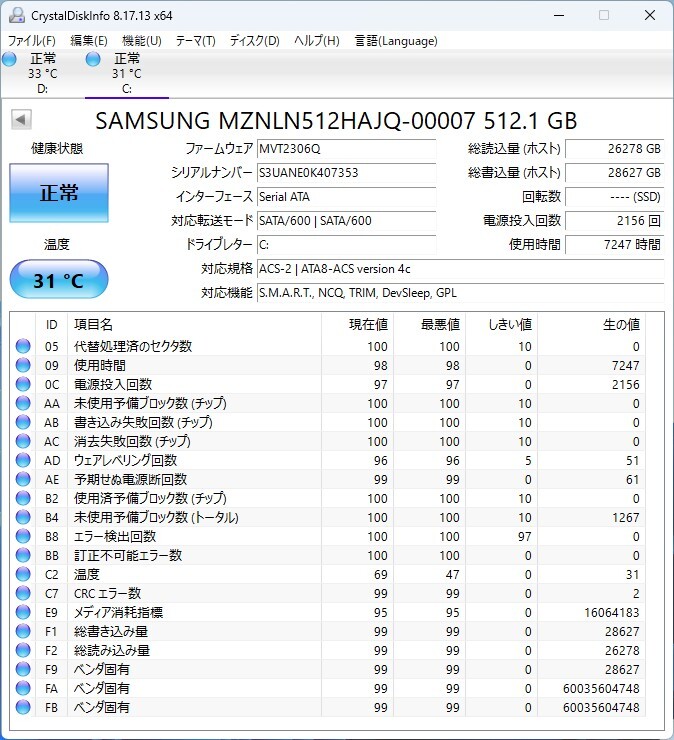This screenshot has width=674, height=740.
Task: Click status icon for attribute AE
Action: [23, 479]
